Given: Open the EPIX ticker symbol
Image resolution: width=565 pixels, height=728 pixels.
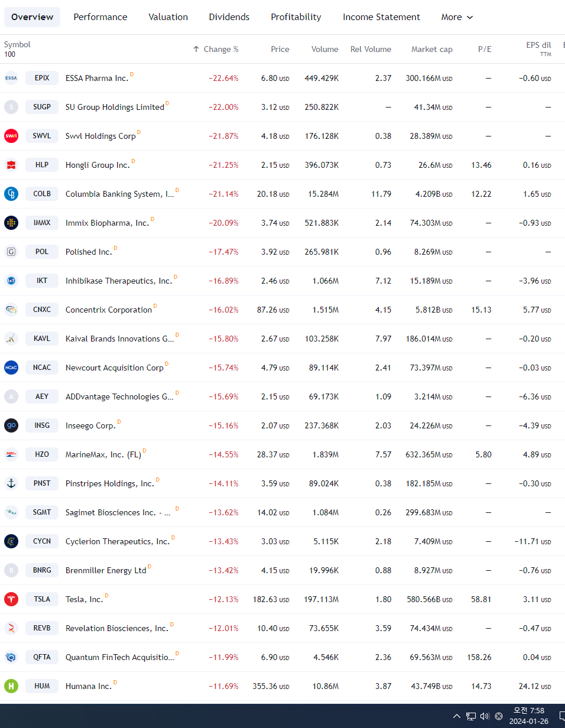Looking at the screenshot, I should (x=42, y=78).
